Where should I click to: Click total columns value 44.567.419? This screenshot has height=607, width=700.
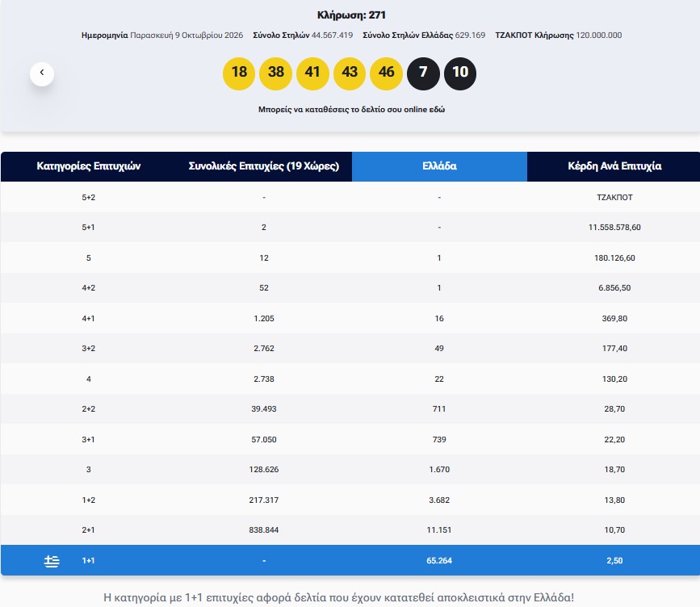(332, 36)
